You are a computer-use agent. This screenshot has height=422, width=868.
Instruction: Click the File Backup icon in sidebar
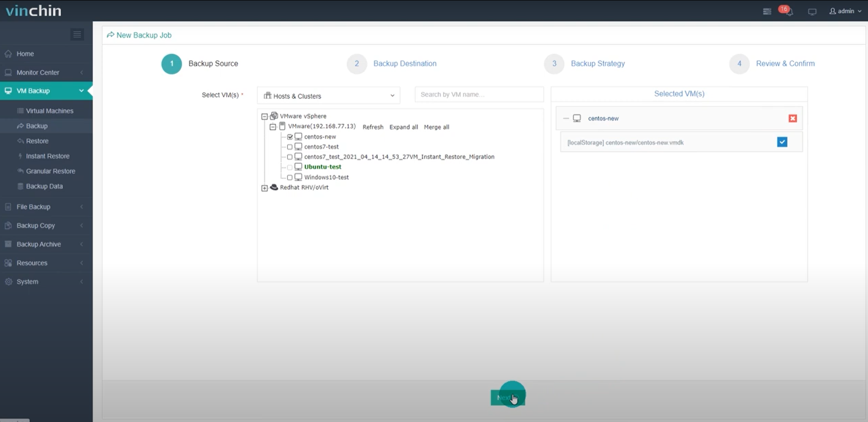(x=8, y=207)
